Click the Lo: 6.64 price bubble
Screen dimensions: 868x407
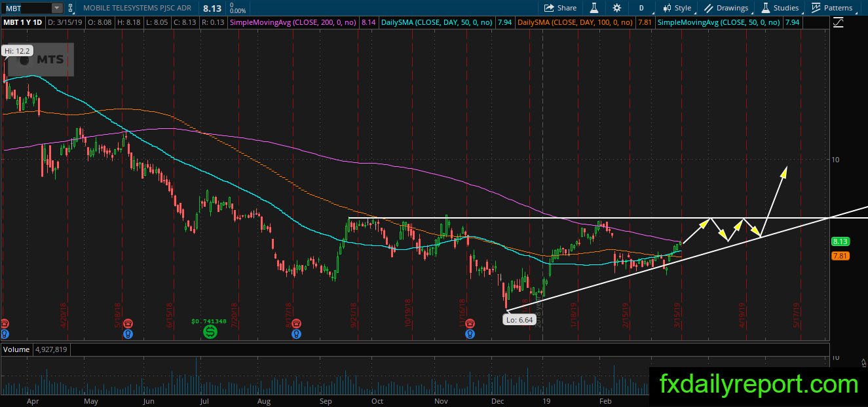click(x=520, y=320)
